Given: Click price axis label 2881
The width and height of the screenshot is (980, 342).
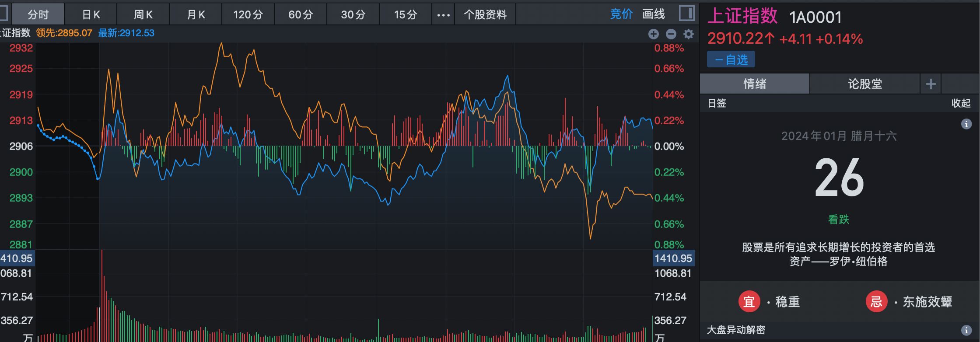Looking at the screenshot, I should pos(21,244).
